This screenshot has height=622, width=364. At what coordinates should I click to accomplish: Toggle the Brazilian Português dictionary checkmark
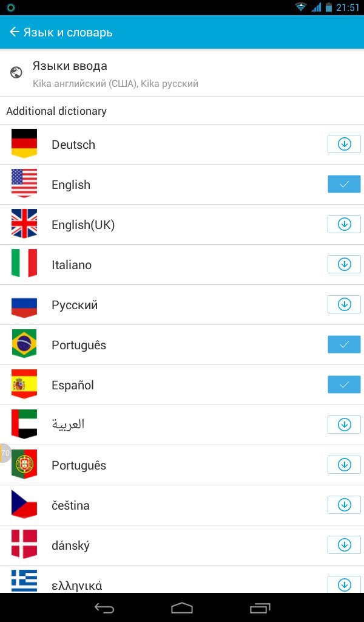coord(344,345)
